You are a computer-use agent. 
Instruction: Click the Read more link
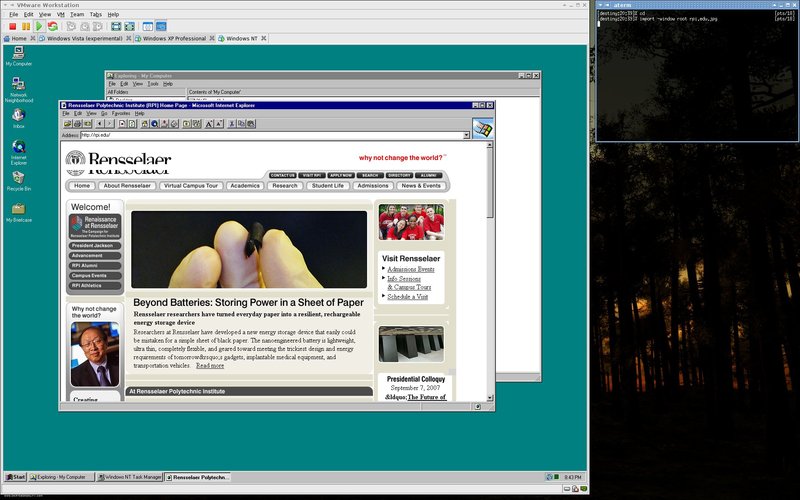coord(210,365)
